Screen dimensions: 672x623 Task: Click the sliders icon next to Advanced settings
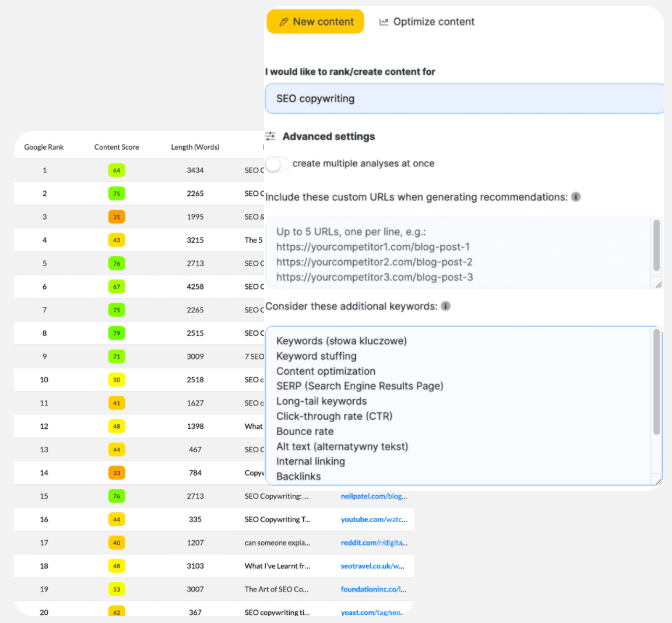[x=270, y=136]
